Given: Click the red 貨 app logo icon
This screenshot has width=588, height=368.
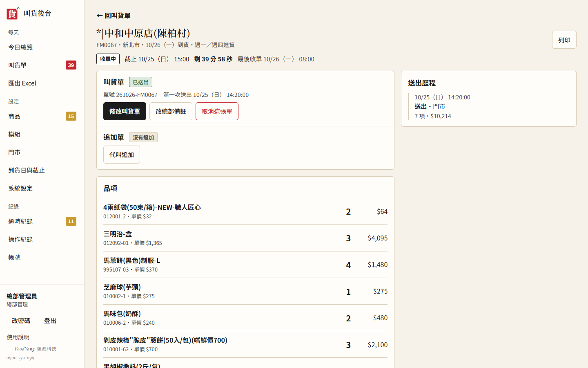Looking at the screenshot, I should [x=13, y=13].
